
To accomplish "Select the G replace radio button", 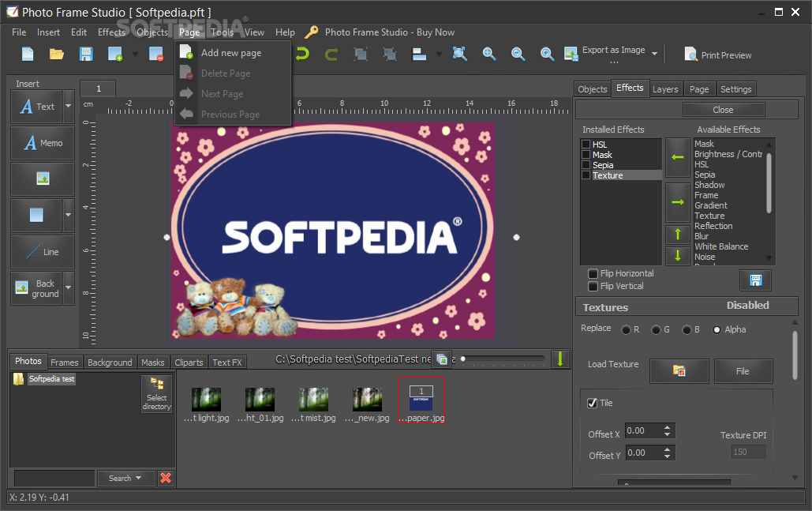I will pos(656,329).
